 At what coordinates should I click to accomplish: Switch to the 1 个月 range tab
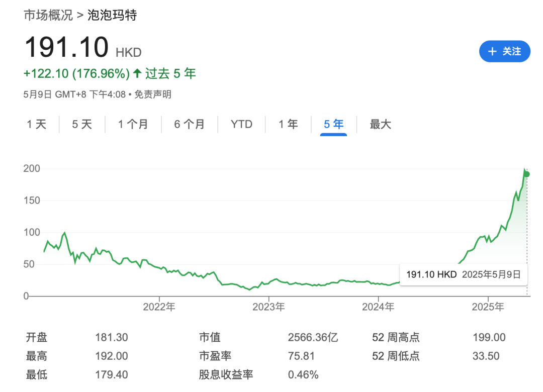click(x=133, y=124)
